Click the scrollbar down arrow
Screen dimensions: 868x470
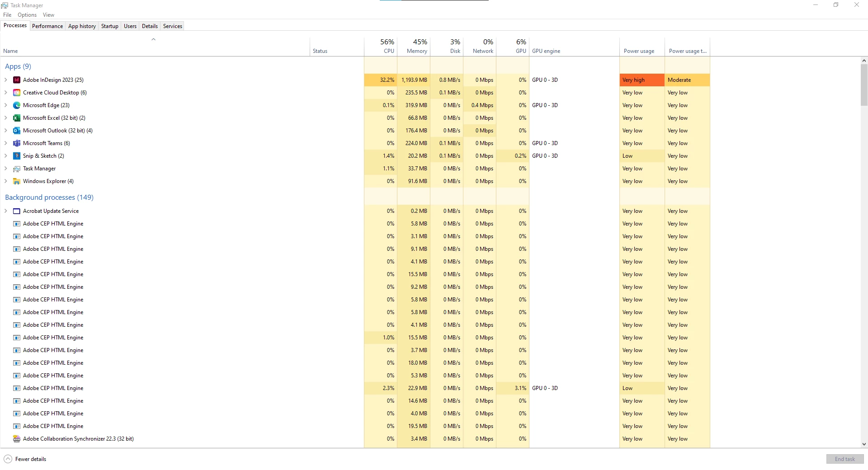[864, 444]
